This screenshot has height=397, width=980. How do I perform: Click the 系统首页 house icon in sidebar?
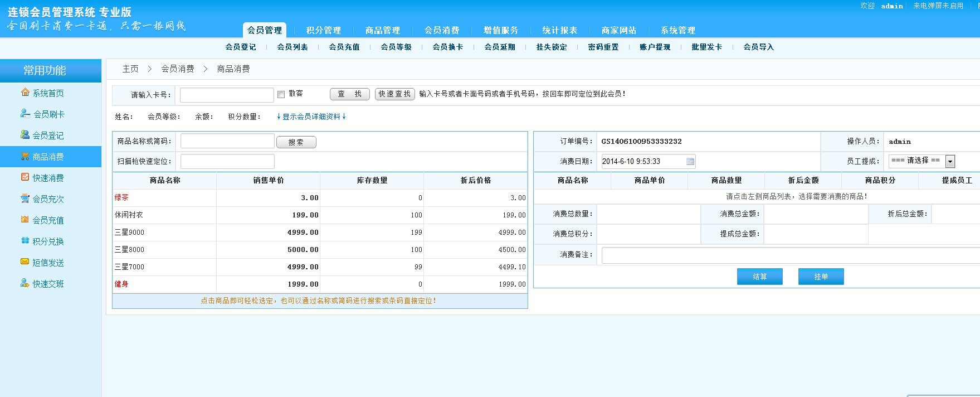coord(25,93)
